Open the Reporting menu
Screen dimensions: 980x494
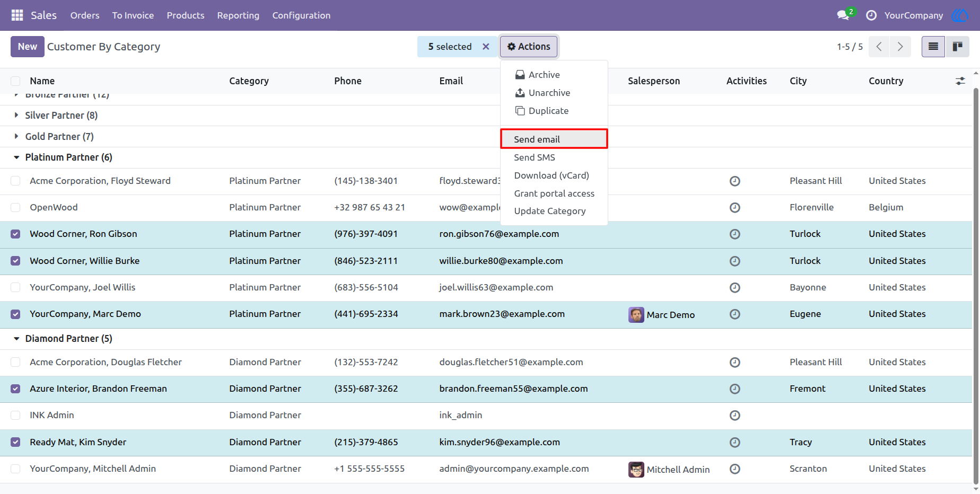tap(238, 15)
